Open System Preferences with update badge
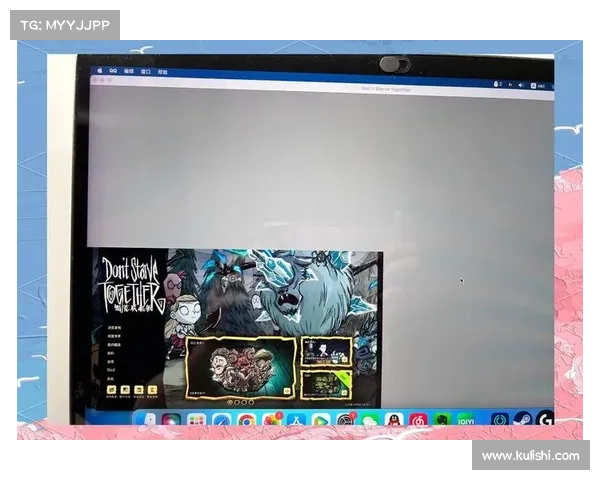 point(346,420)
